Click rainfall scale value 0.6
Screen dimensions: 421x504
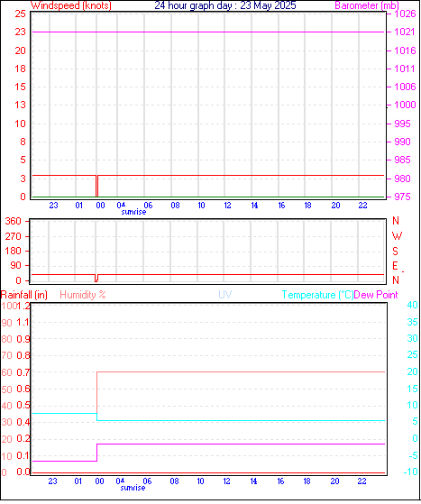[x=23, y=389]
